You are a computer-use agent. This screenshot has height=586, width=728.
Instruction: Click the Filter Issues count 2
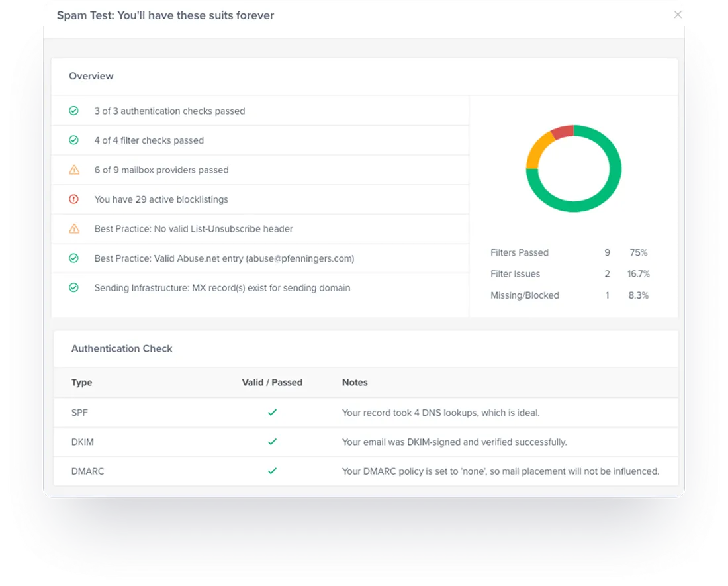pos(608,274)
